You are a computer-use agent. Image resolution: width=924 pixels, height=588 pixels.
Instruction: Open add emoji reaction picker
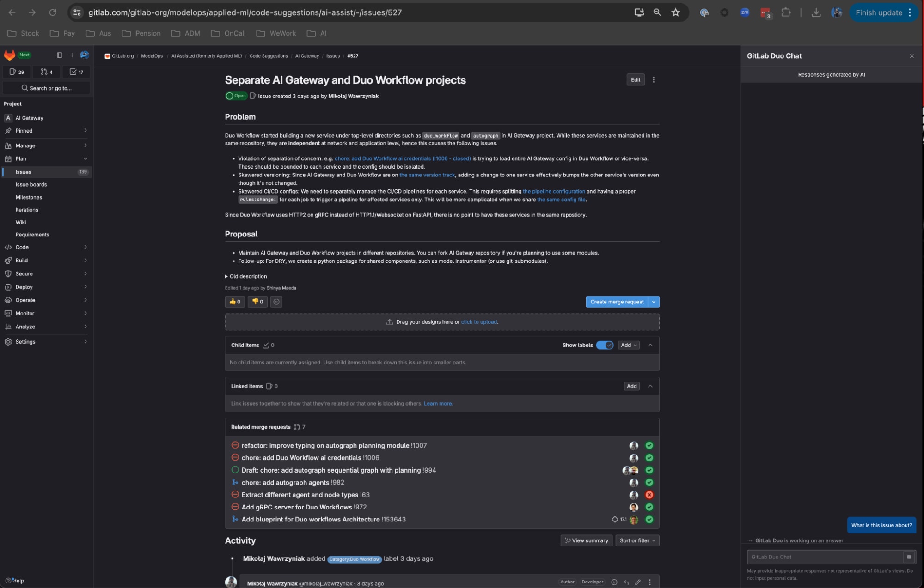point(276,302)
